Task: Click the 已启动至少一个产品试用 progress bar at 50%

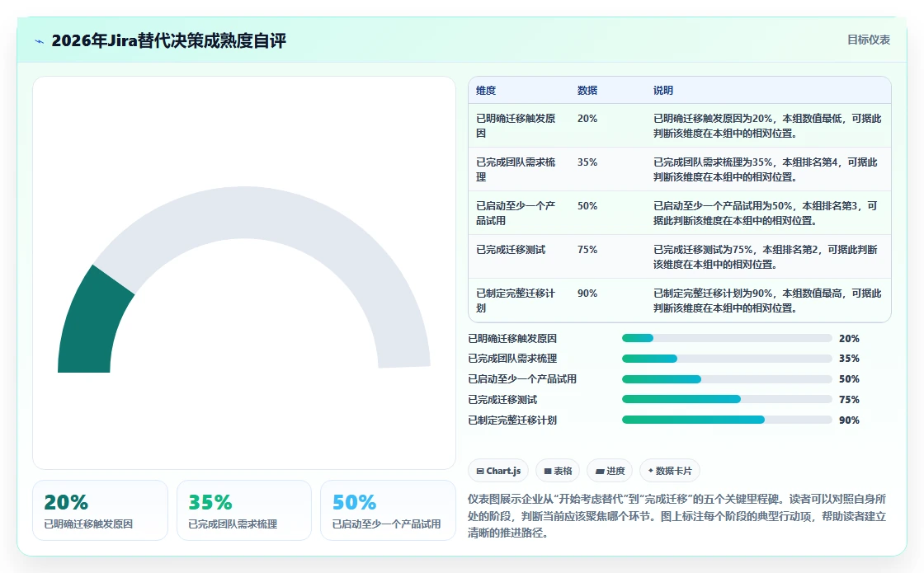Action: pos(727,379)
